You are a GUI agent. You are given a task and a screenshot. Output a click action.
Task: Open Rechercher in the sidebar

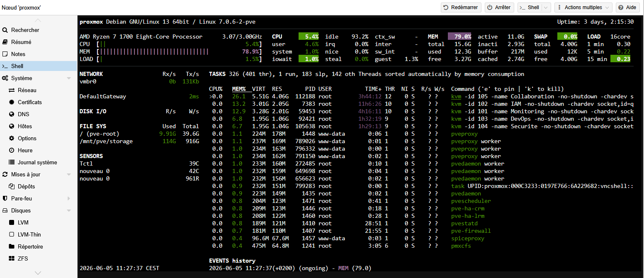(39, 30)
